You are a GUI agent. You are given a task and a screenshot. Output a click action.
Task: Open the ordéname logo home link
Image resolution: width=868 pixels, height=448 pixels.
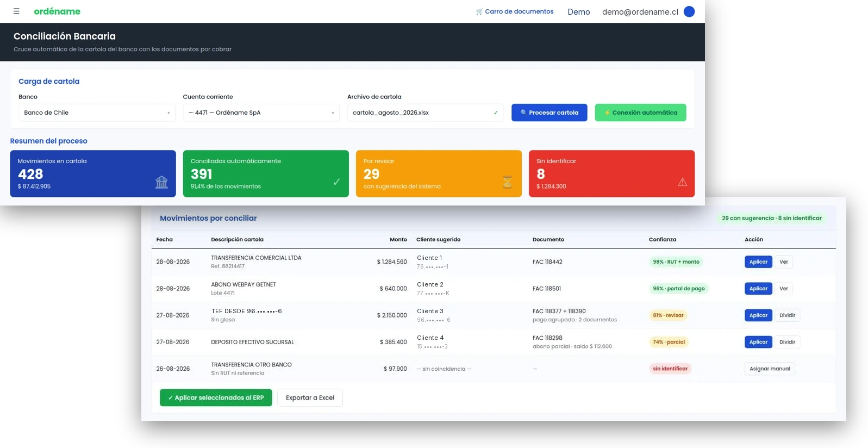(57, 11)
